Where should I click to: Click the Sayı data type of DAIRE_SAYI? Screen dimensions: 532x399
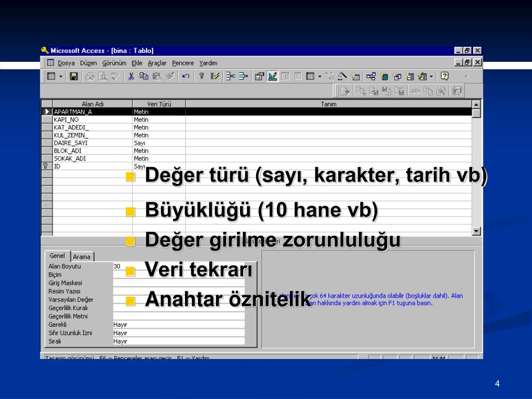click(139, 143)
